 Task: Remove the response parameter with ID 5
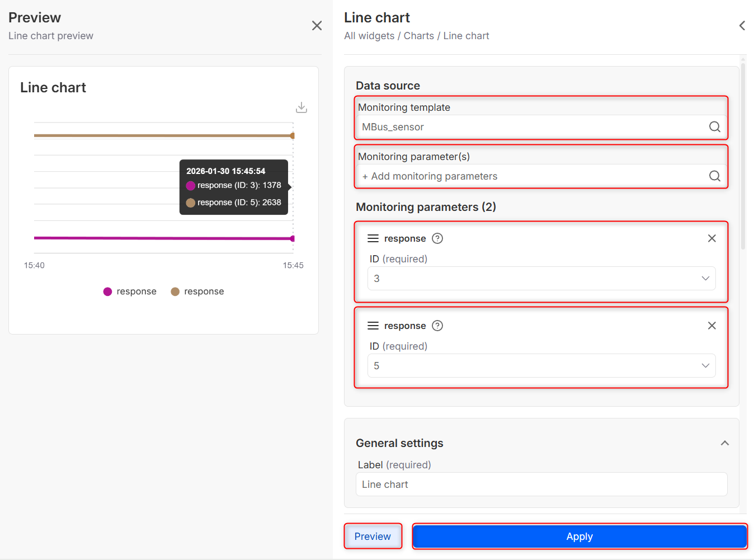711,326
